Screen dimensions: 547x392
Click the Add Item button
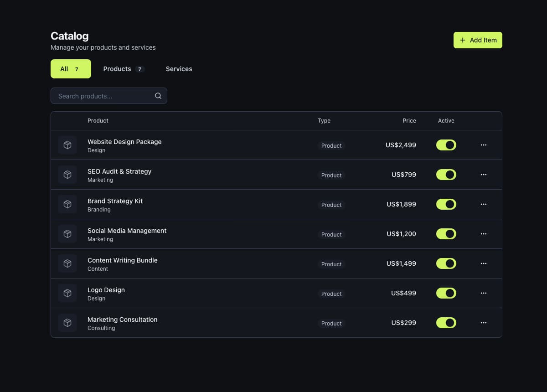click(478, 40)
